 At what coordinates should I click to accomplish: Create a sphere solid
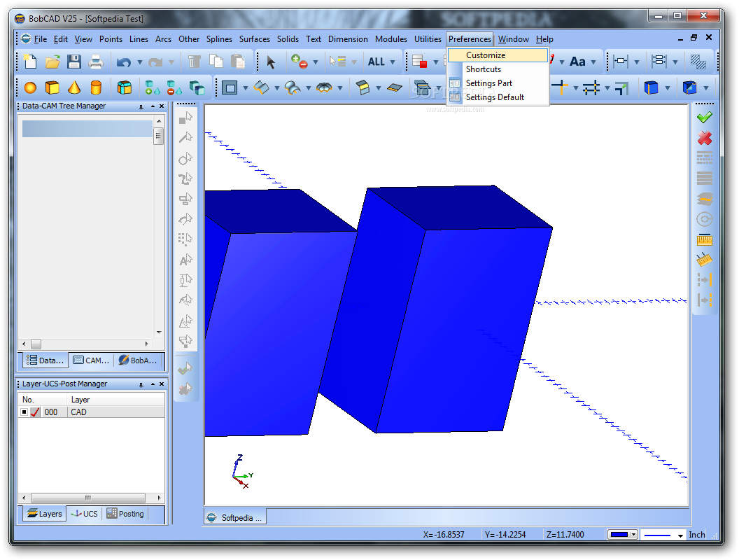coord(30,87)
